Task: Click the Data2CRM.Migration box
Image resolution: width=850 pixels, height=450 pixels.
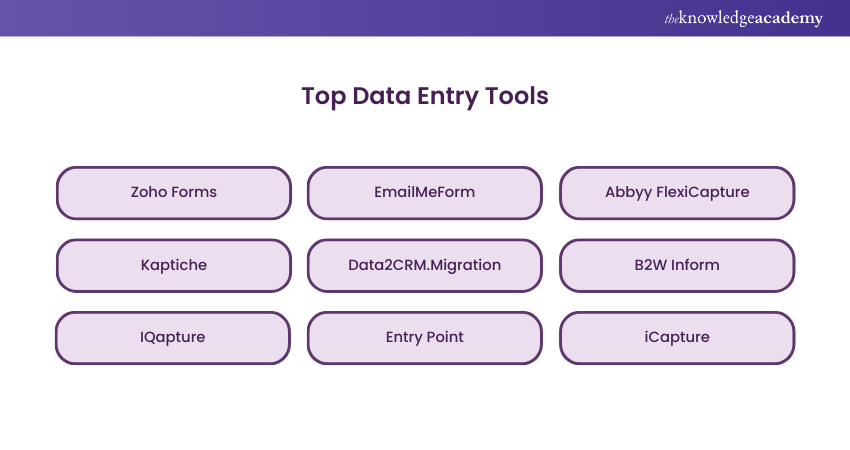Action: point(424,265)
